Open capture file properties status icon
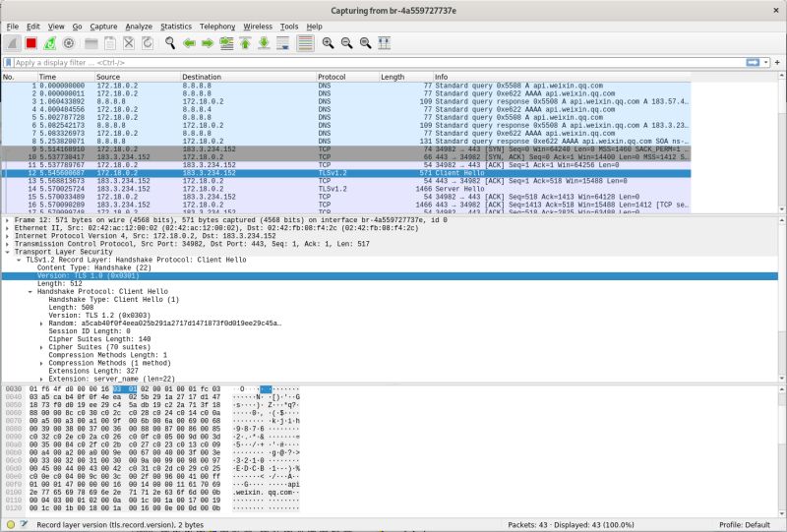787x532 pixels. pyautogui.click(x=24, y=524)
